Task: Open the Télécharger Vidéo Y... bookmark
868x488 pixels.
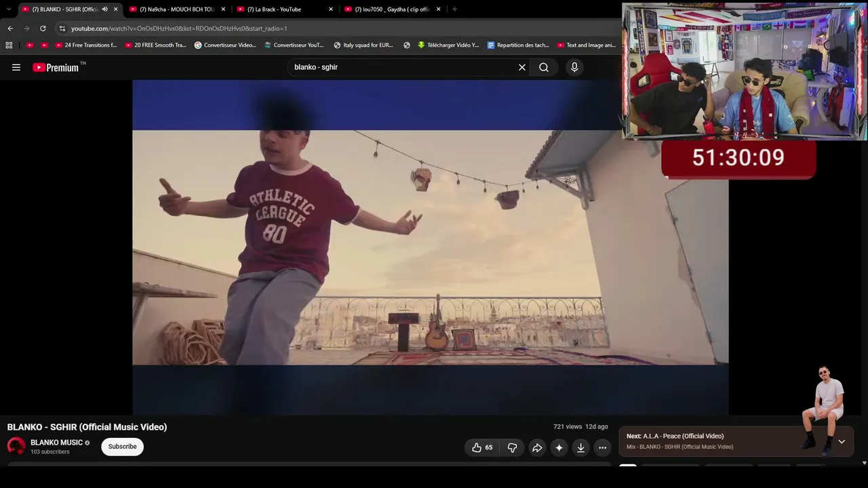Action: tap(448, 45)
